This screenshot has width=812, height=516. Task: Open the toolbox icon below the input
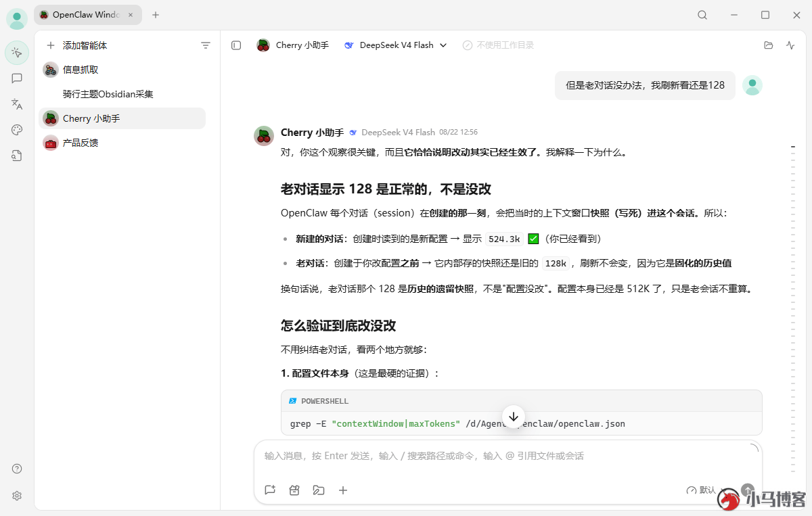[294, 490]
